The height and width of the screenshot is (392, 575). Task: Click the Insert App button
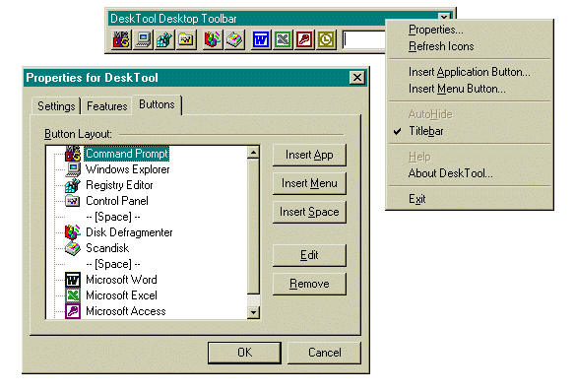point(309,155)
